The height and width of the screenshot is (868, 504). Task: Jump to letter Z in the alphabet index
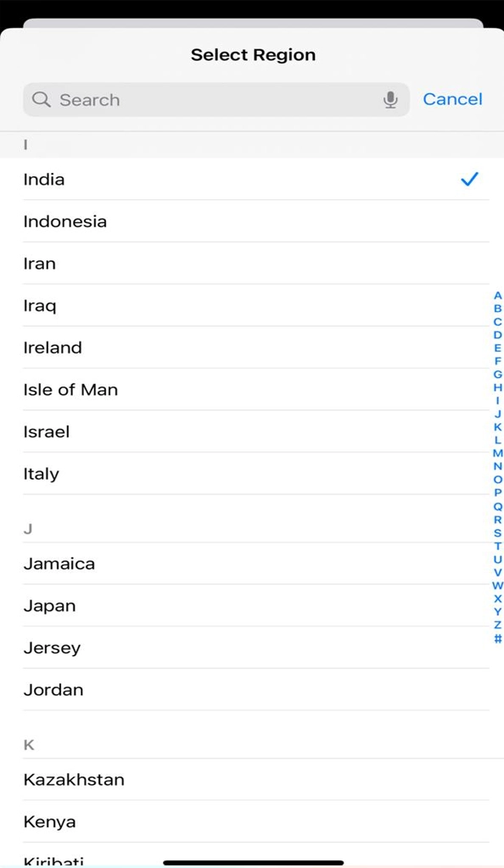click(497, 625)
